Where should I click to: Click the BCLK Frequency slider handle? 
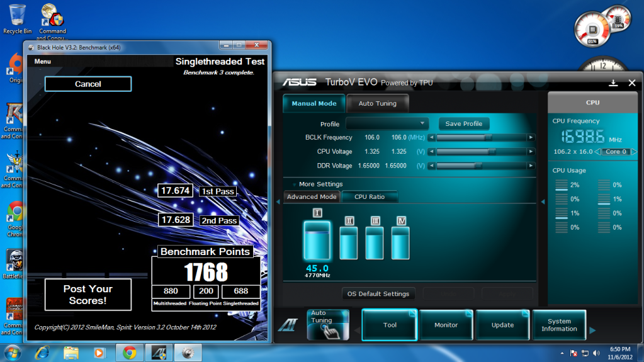488,138
